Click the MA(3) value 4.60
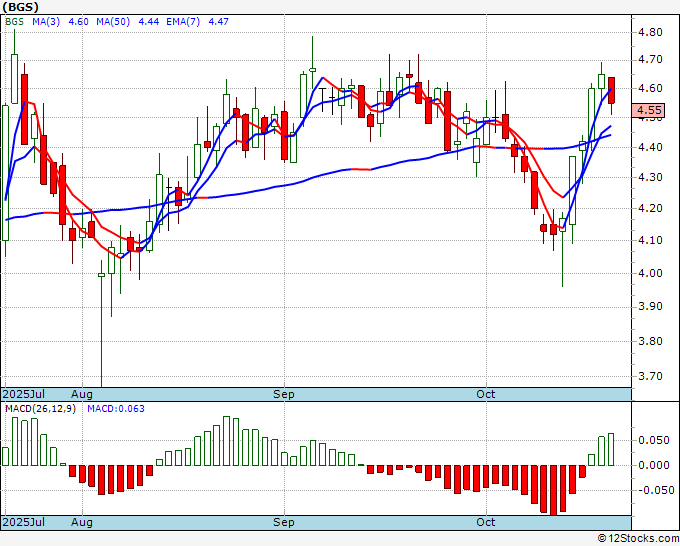Viewport: 680px width, 546px height. click(78, 21)
